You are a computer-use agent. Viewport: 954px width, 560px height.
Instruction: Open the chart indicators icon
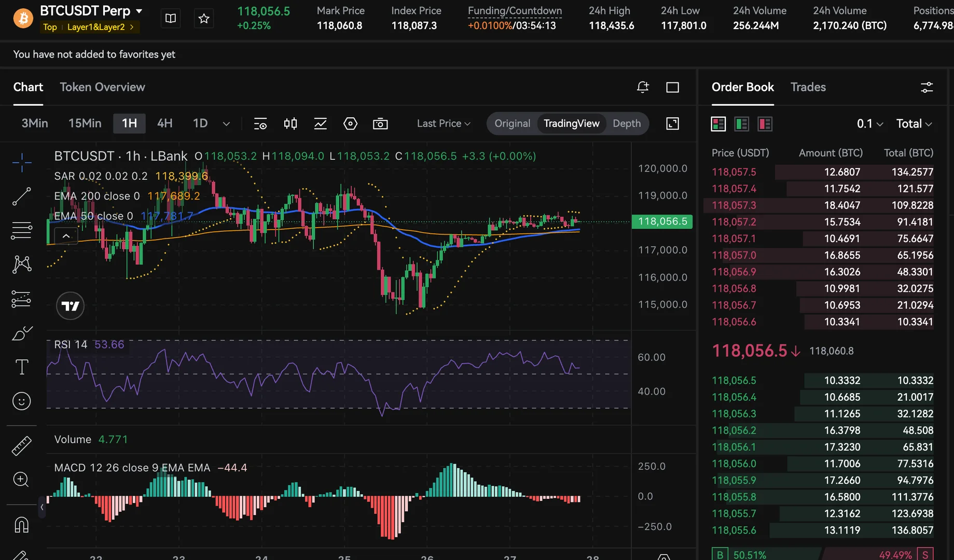click(320, 123)
